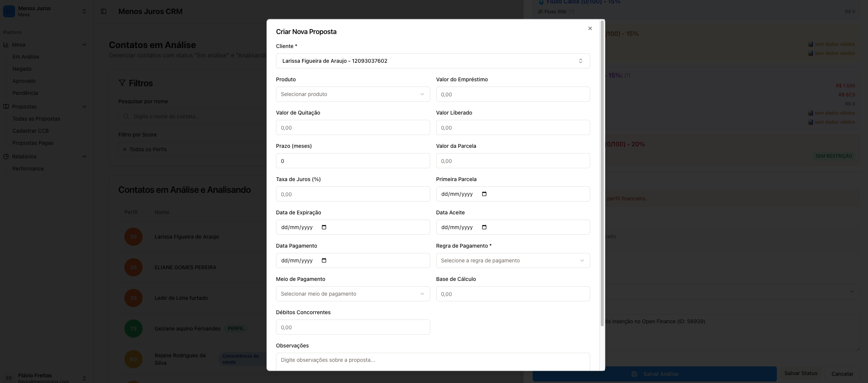Close the Criar Nova Proposta dialog
This screenshot has width=868, height=383.
coord(590,28)
